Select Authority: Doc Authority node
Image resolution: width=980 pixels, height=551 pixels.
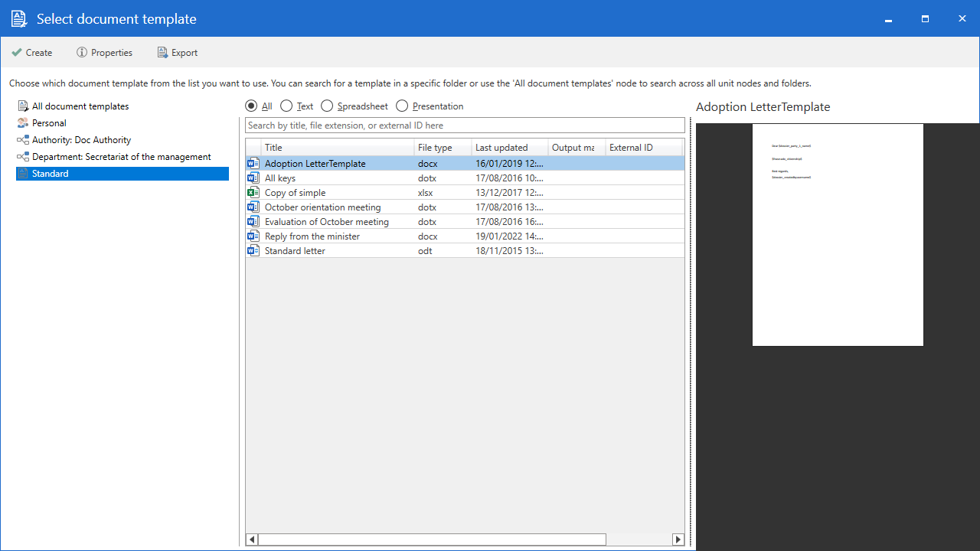81,140
